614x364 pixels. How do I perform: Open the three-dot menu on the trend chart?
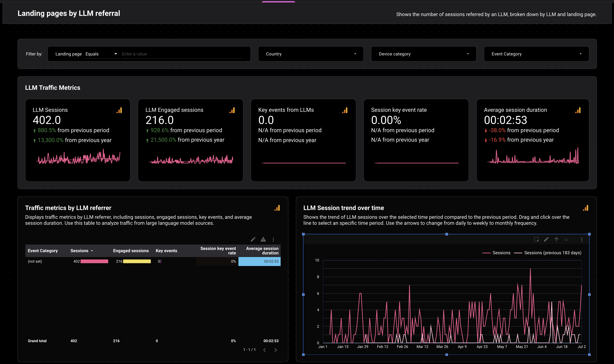[582, 239]
